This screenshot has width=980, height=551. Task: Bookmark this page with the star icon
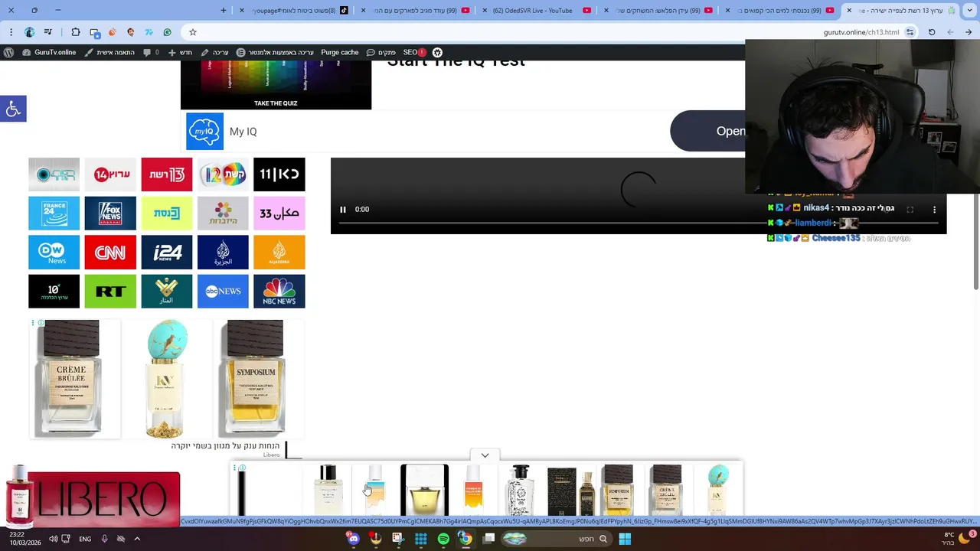(193, 32)
